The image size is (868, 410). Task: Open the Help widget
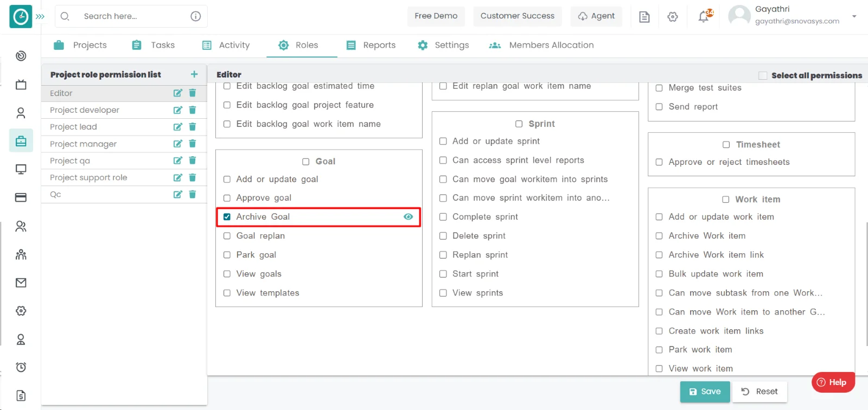833,382
